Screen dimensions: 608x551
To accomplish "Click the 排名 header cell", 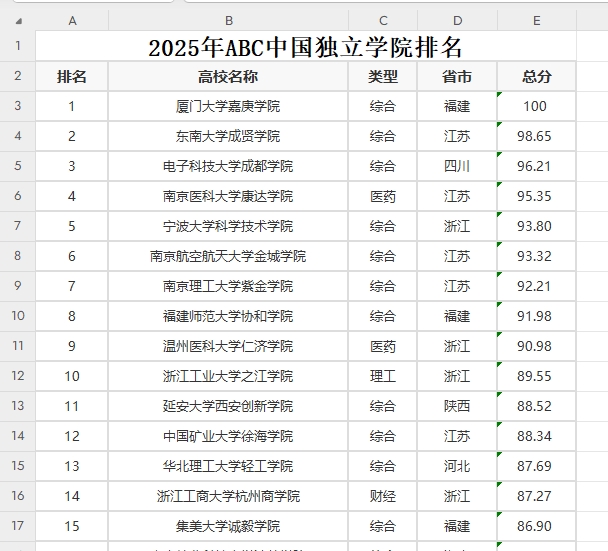I will point(72,76).
